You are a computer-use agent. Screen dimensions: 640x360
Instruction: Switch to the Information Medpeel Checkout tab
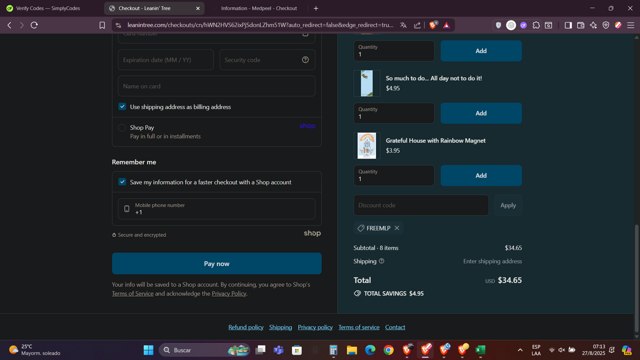(259, 8)
